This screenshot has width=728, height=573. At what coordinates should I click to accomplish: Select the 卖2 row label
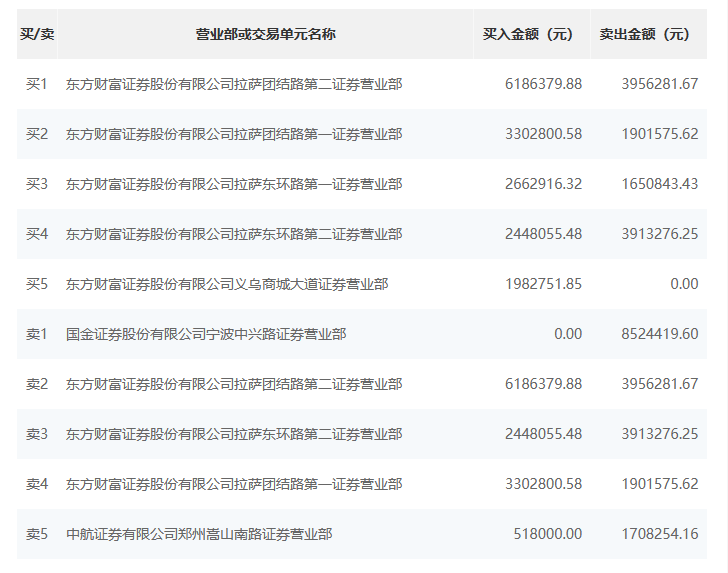[x=37, y=384]
